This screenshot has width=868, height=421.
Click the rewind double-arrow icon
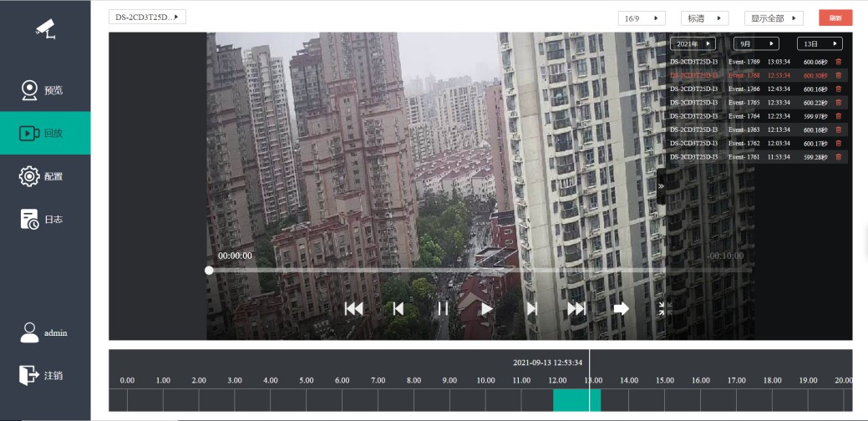click(x=354, y=309)
